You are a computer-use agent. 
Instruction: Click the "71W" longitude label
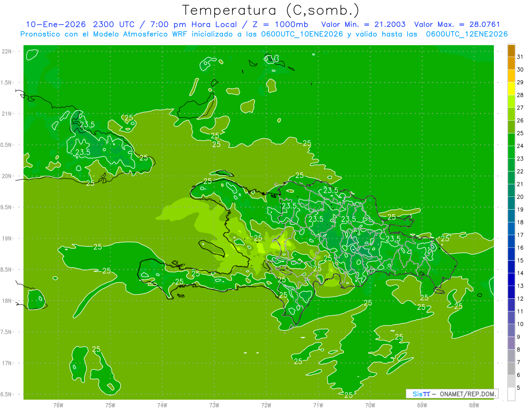pos(318,405)
